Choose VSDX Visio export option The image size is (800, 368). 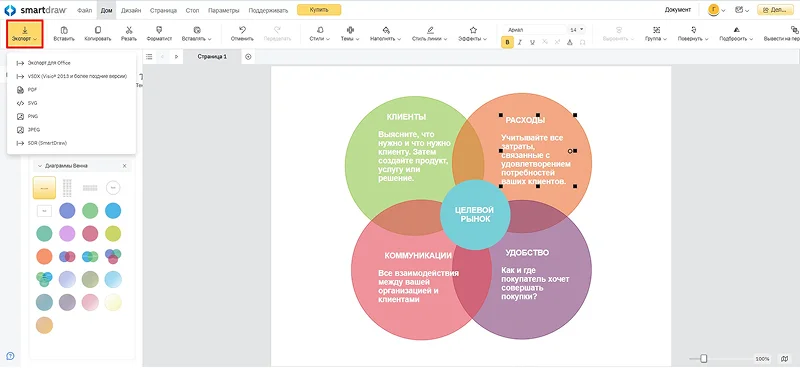point(71,76)
